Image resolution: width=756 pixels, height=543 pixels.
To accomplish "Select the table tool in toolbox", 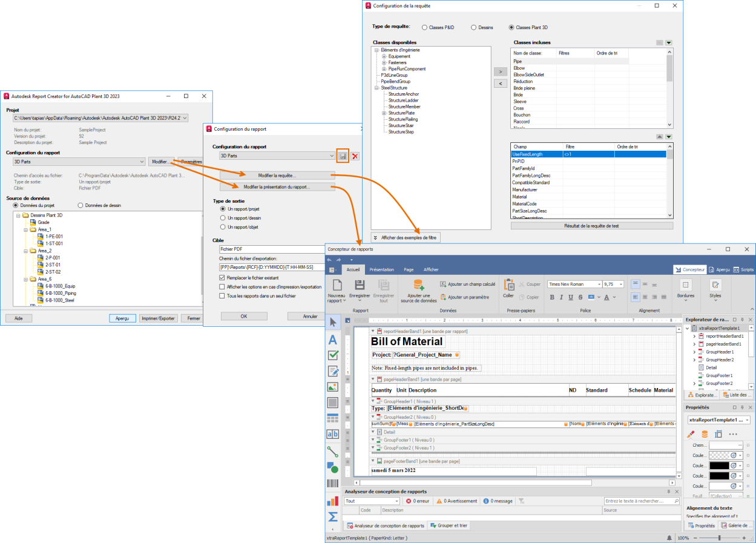I will coord(332,418).
